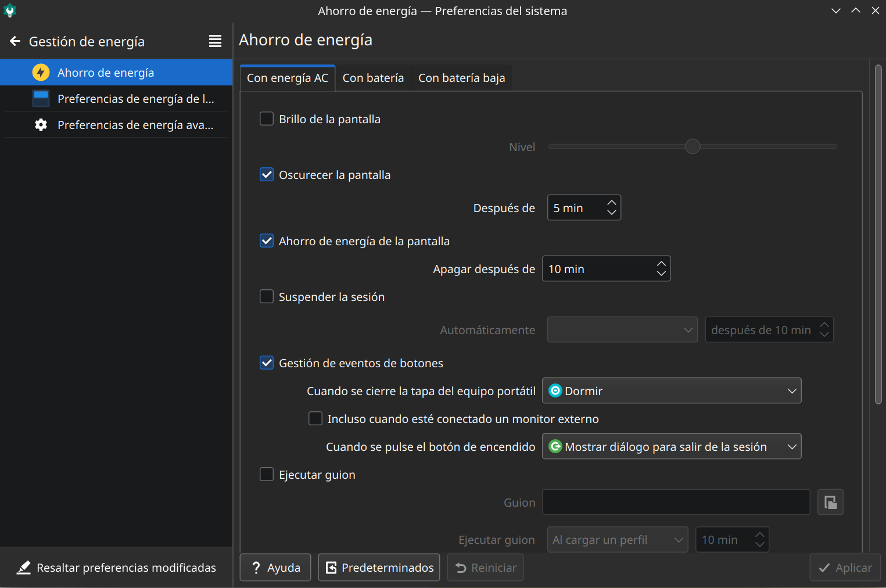Click the system settings app icon in title bar

[x=10, y=10]
